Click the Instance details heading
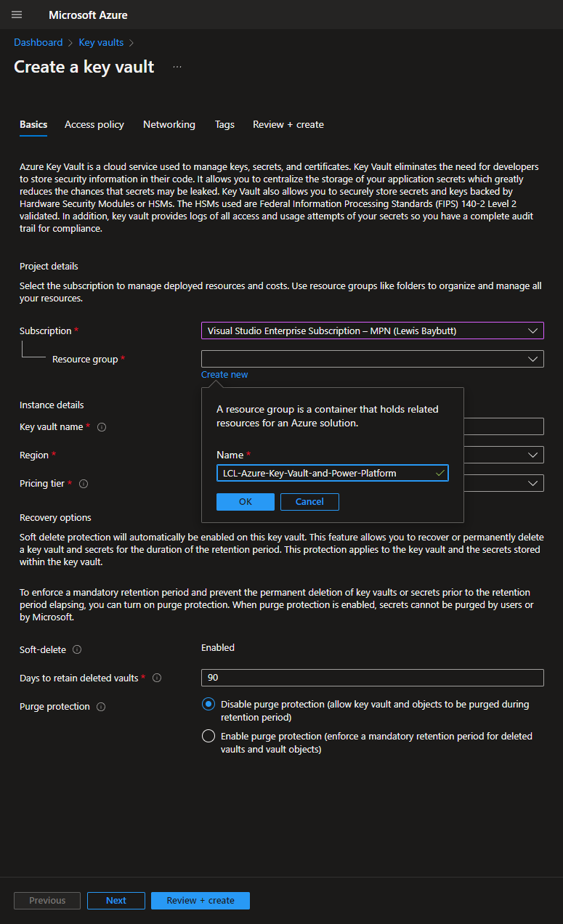 coord(52,405)
